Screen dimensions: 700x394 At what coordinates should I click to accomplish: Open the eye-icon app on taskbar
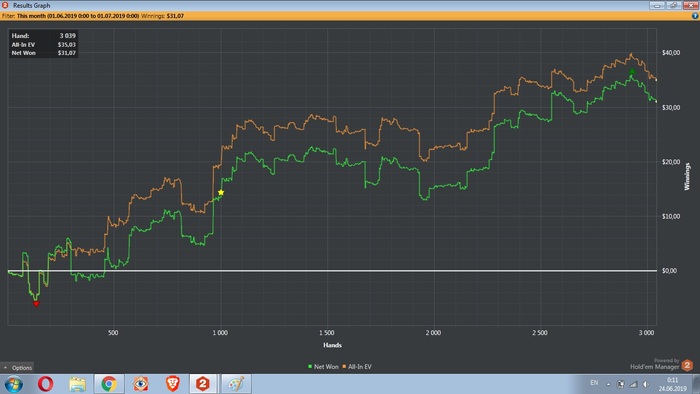click(x=141, y=384)
